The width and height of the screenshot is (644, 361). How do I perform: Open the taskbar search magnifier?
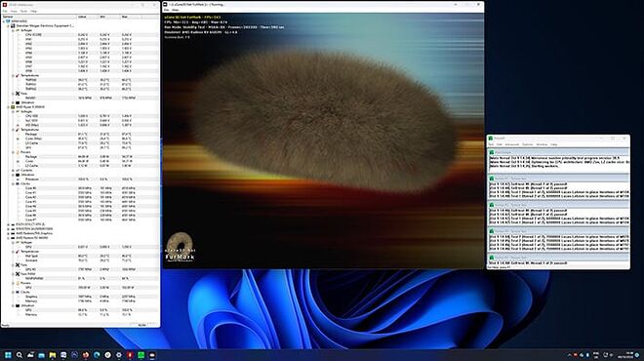pyautogui.click(x=20, y=355)
